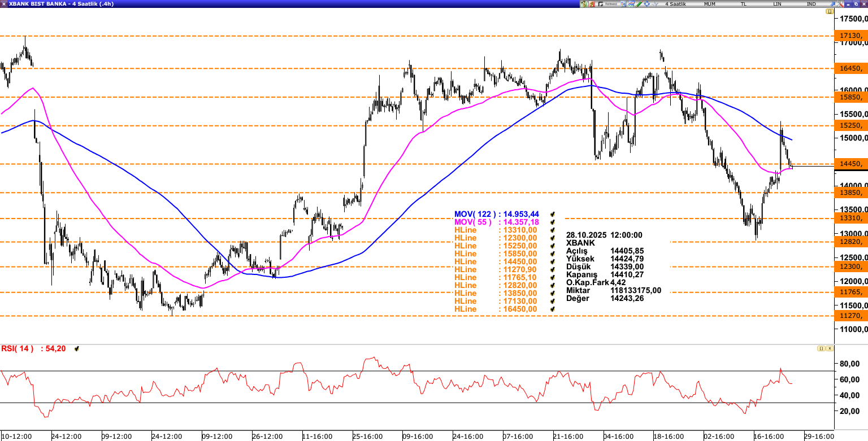This screenshot has width=868, height=441.
Task: Click the Forinvest logo icon in the toolbar
Action: point(601,3)
